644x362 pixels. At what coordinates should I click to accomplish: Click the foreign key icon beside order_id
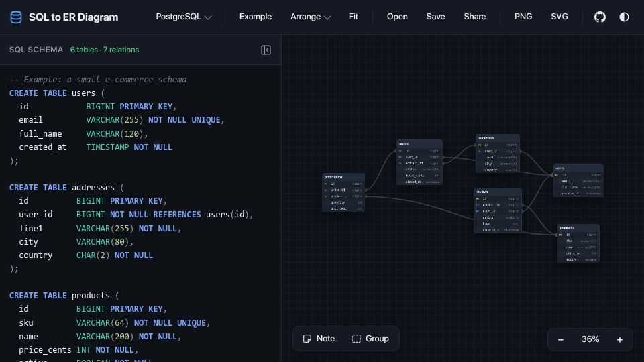point(326,190)
